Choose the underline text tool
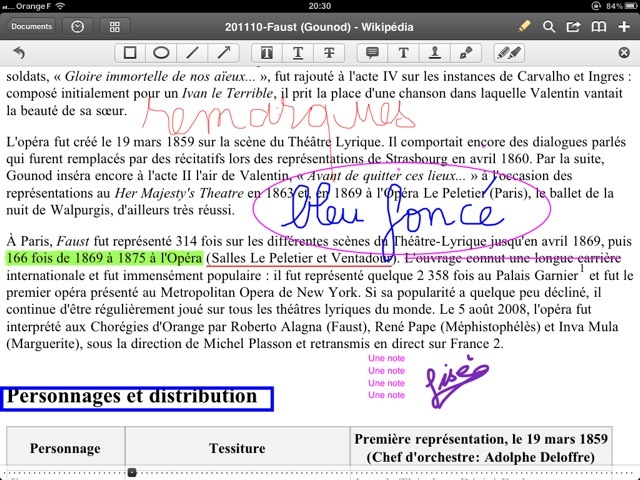Image resolution: width=640 pixels, height=480 pixels. click(297, 52)
